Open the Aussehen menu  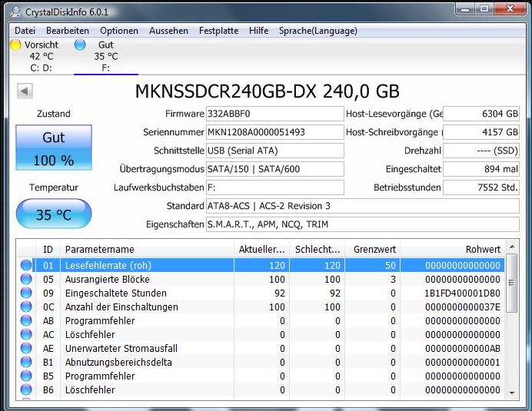click(x=168, y=31)
